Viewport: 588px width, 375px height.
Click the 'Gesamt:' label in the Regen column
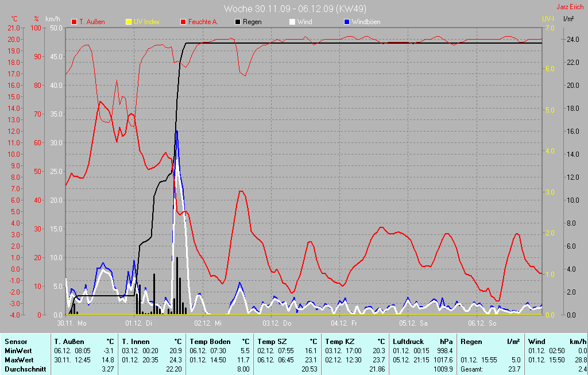[472, 369]
